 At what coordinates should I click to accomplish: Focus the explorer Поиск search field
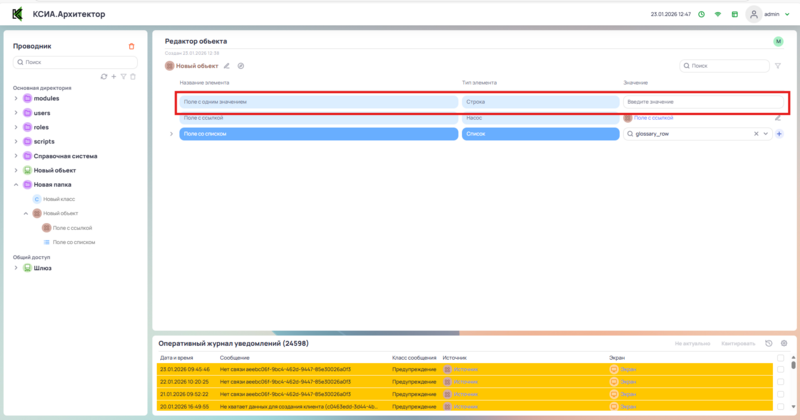(x=75, y=62)
